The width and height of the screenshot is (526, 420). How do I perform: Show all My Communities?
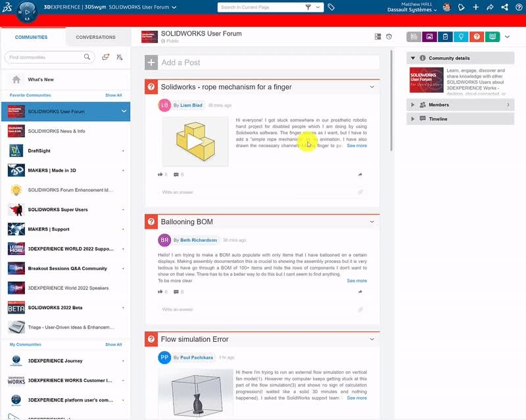point(113,344)
